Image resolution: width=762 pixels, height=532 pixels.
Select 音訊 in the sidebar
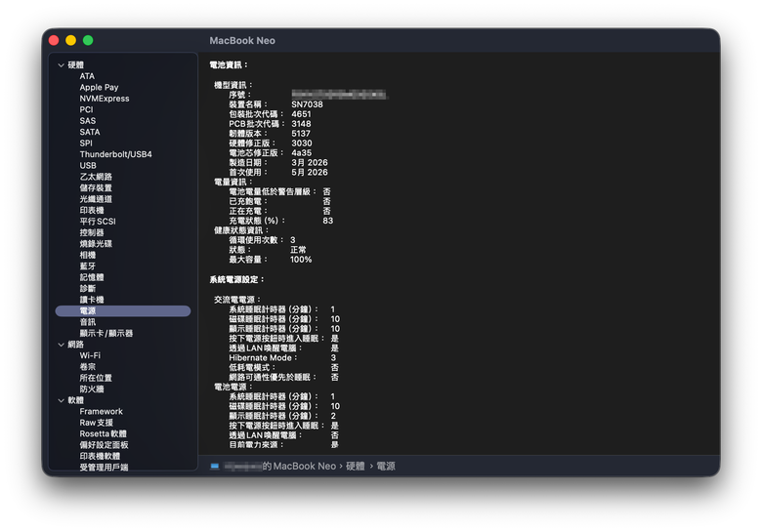(88, 322)
